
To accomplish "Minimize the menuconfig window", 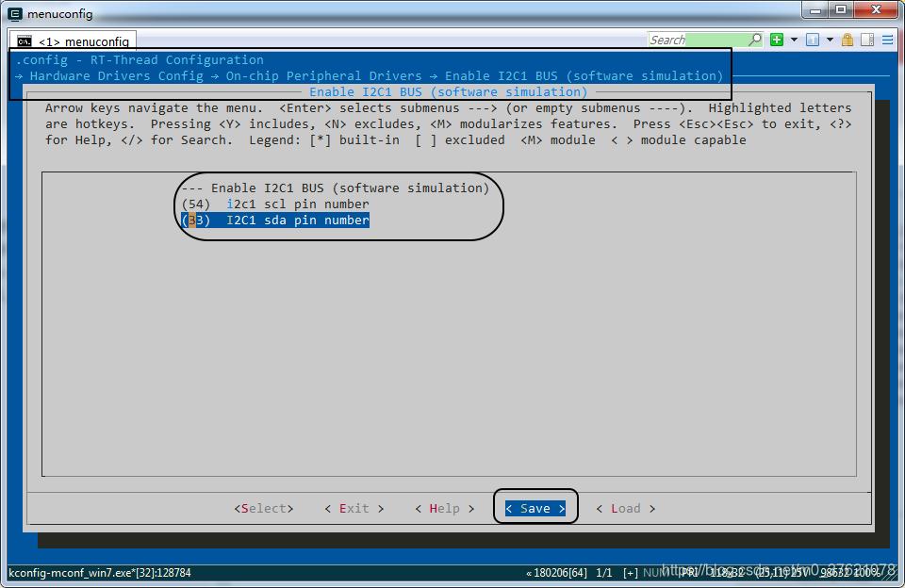I will [815, 9].
